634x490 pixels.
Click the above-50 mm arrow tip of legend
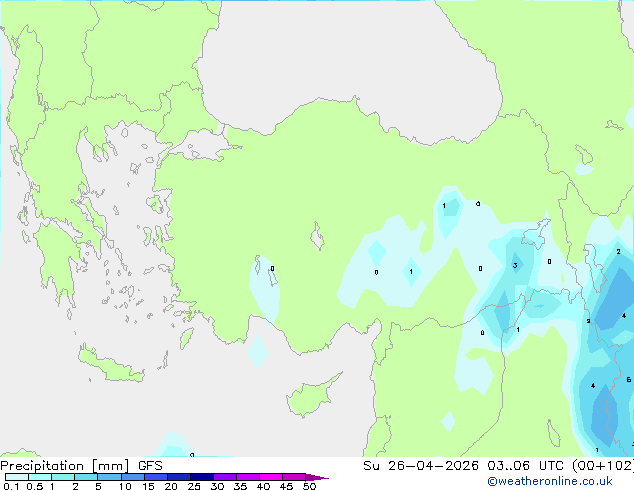pyautogui.click(x=317, y=477)
